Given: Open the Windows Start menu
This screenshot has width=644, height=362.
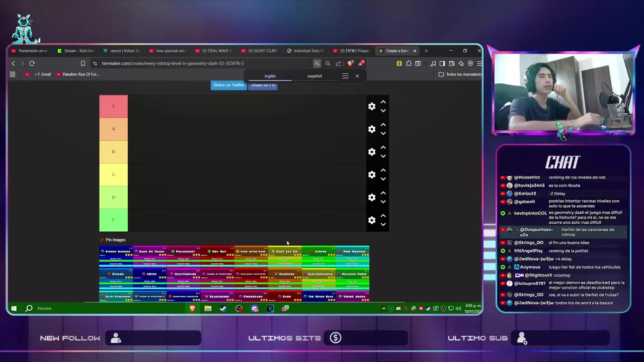Looking at the screenshot, I should pos(14,308).
